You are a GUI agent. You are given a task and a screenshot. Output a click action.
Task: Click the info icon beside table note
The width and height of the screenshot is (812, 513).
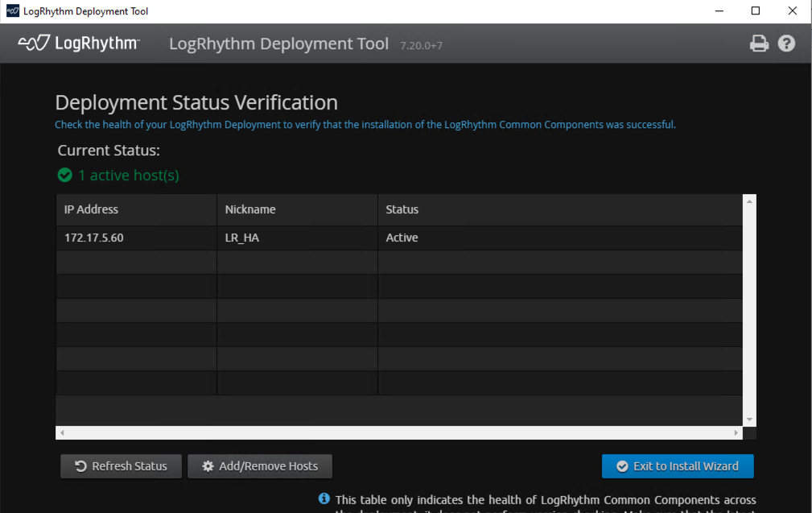324,499
